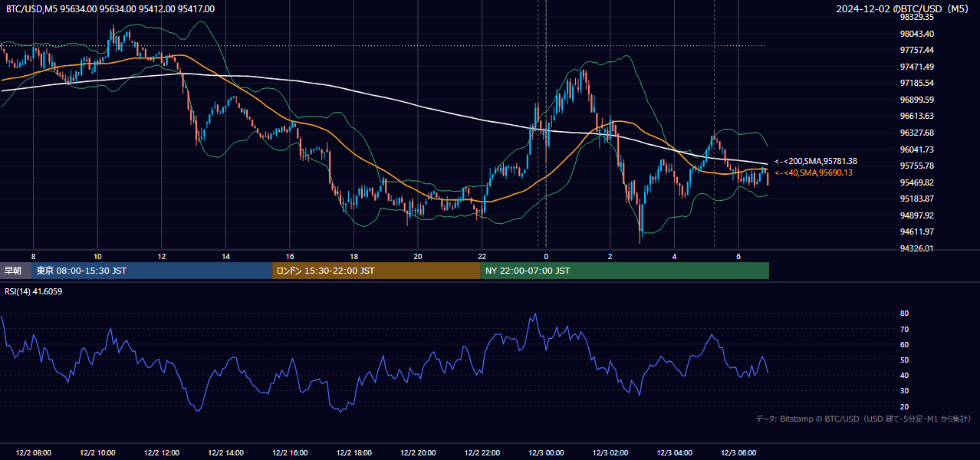Image resolution: width=980 pixels, height=460 pixels.
Task: Click price axis value 98329.35
Action: [917, 17]
